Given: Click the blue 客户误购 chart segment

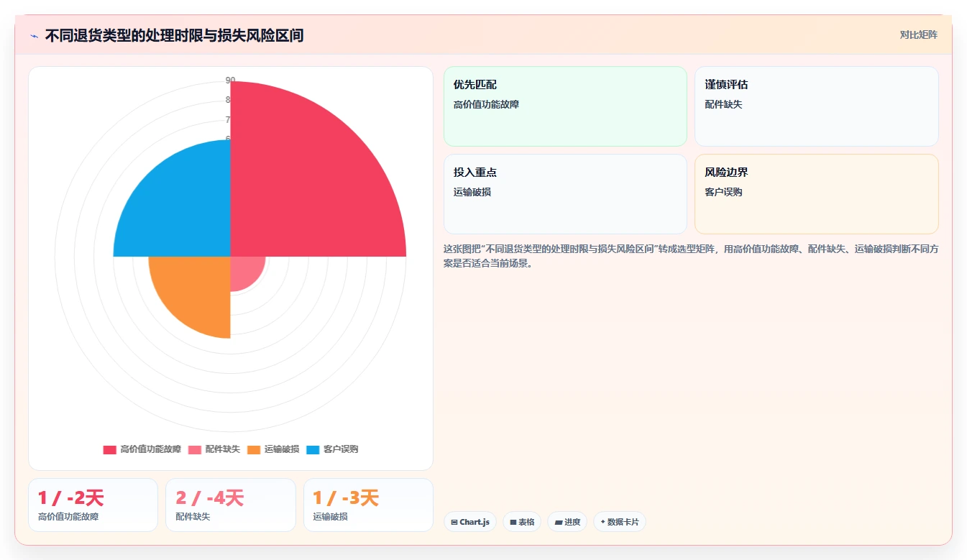Looking at the screenshot, I should [x=183, y=208].
